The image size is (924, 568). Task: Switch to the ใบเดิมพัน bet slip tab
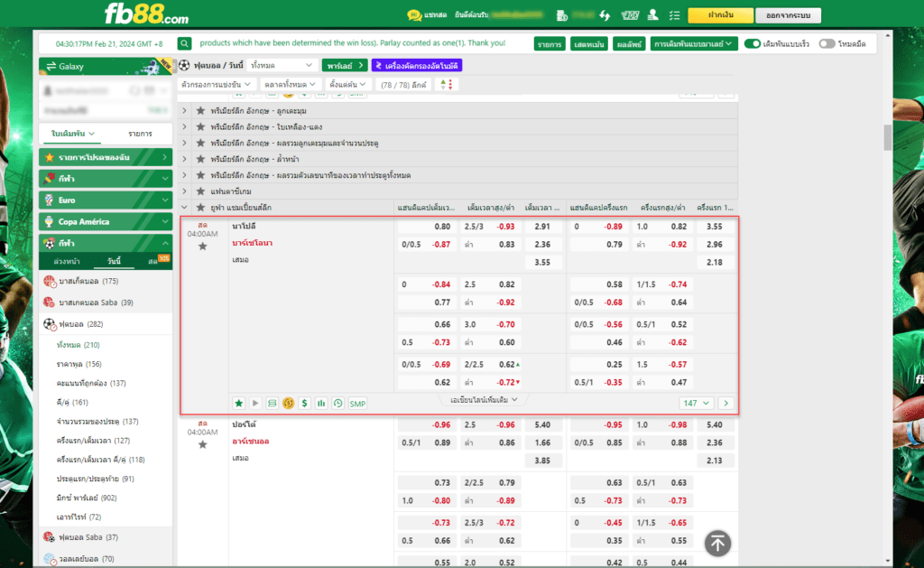pyautogui.click(x=73, y=134)
